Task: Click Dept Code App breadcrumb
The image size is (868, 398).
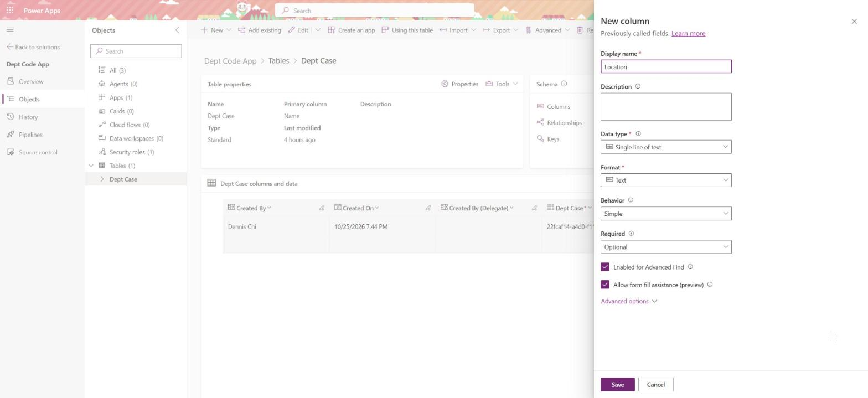Action: click(230, 61)
